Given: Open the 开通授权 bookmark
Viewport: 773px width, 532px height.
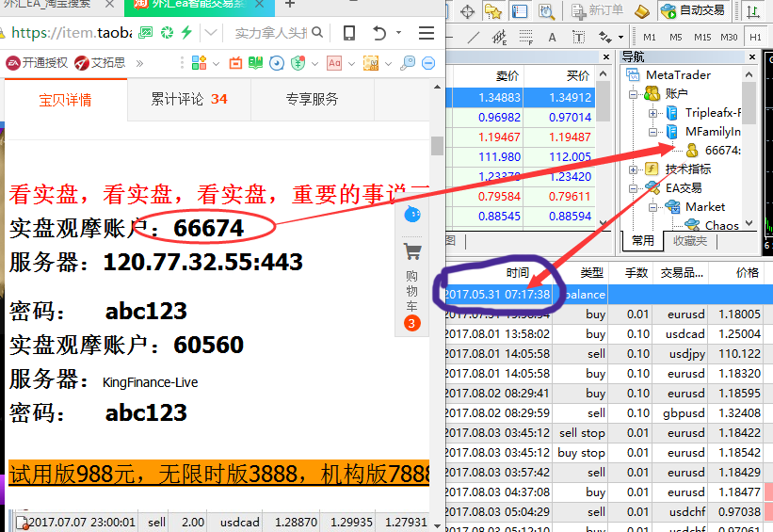Looking at the screenshot, I should (37, 63).
